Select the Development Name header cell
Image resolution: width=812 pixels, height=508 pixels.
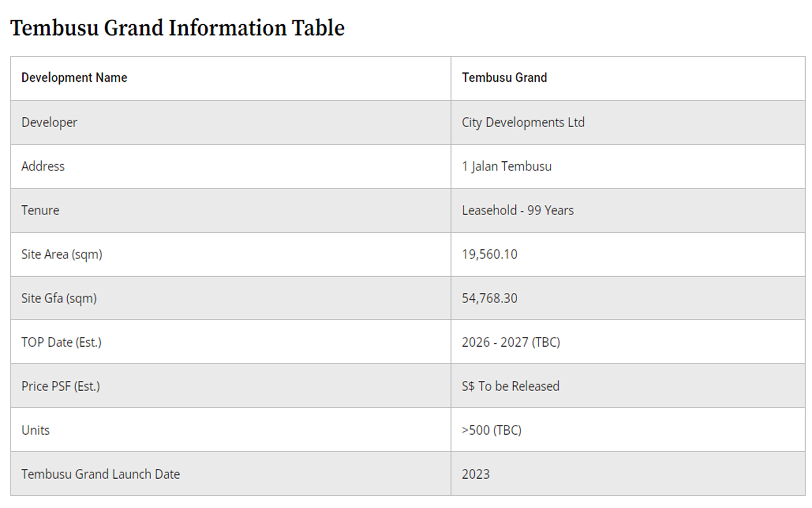pos(74,78)
